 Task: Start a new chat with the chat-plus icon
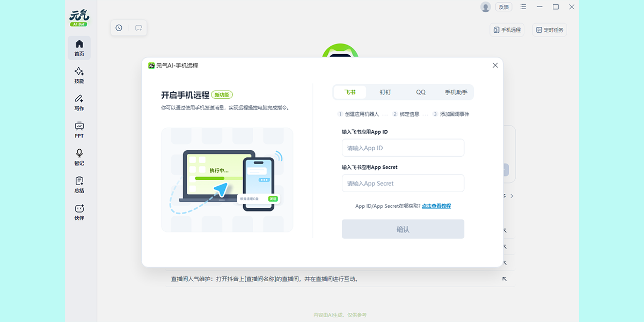[x=139, y=28]
